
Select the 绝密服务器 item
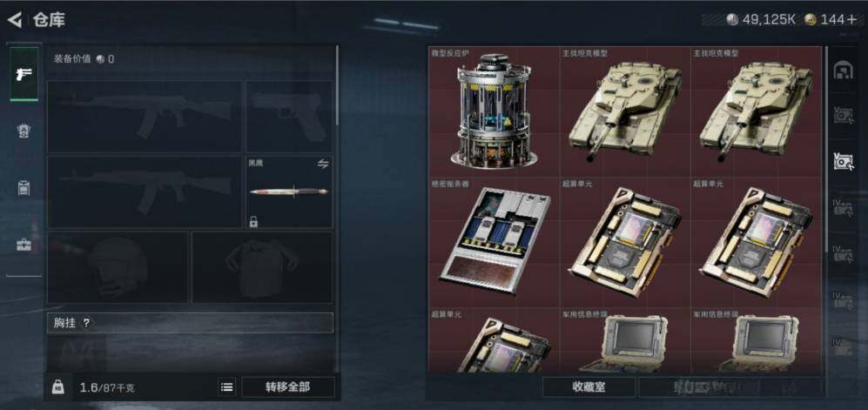494,242
